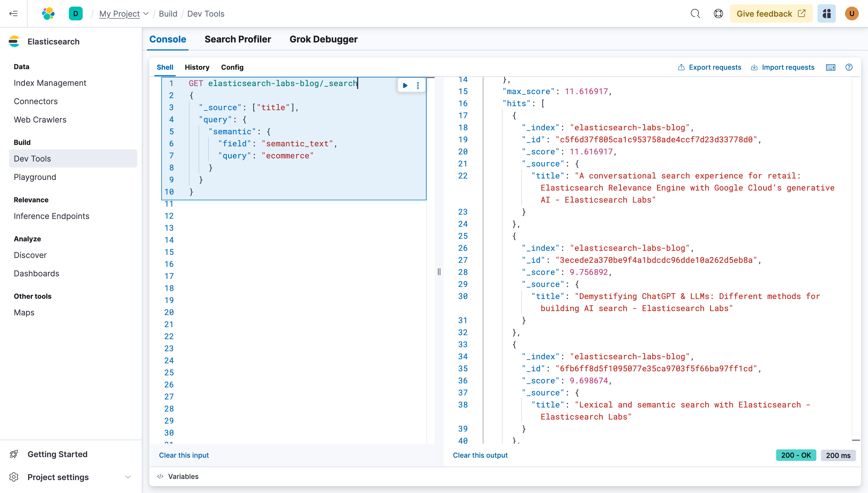Switch to the Grok Debugger tab
This screenshot has width=868, height=493.
(323, 39)
